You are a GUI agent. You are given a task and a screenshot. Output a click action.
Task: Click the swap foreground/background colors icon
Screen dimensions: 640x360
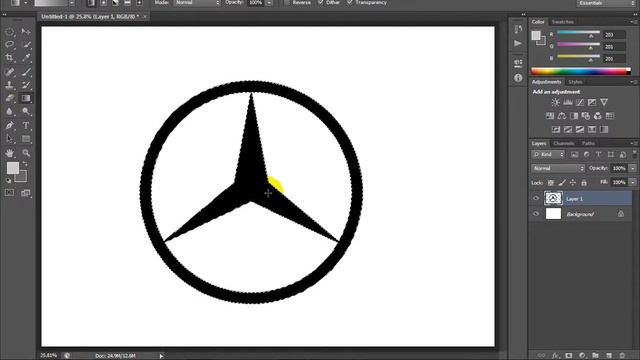coord(25,164)
